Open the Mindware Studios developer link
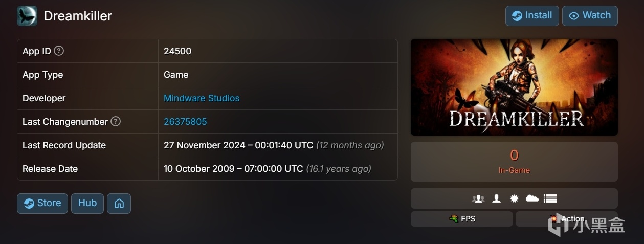Viewport: 644px width, 244px height. (202, 98)
